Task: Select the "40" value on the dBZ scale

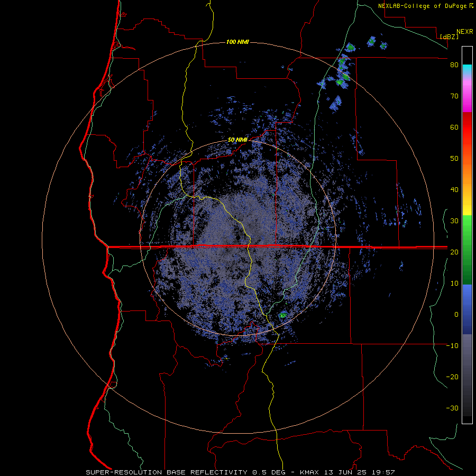Action: (x=454, y=190)
